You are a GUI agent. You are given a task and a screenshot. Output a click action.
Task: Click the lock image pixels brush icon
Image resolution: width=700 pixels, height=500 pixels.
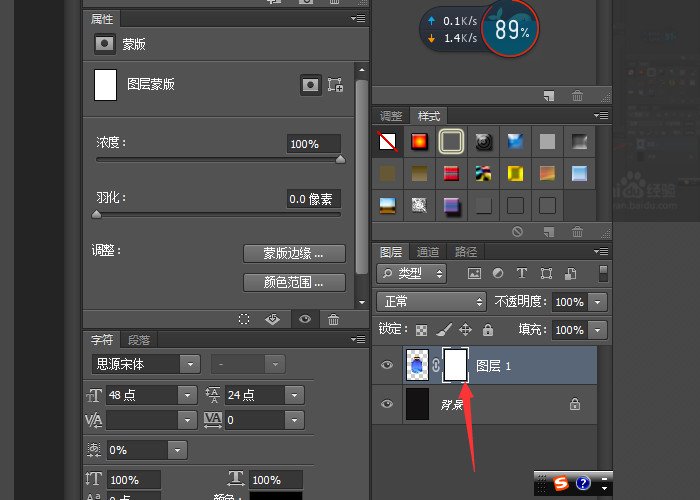click(x=444, y=329)
